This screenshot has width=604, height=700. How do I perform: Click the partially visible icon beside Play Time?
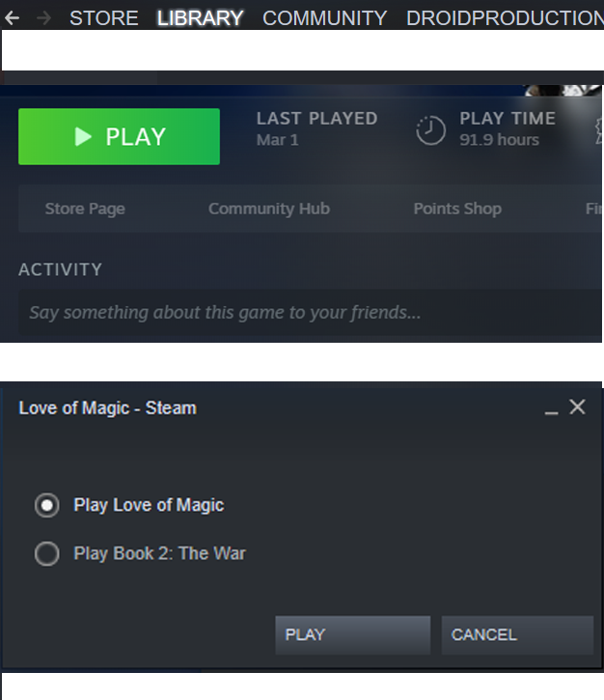point(599,130)
